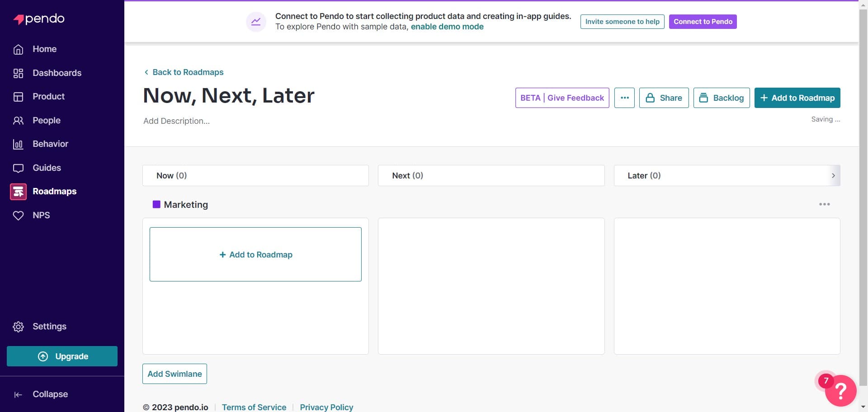Open the Marketing swimlane options menu
Viewport: 868px width, 412px height.
(x=825, y=204)
